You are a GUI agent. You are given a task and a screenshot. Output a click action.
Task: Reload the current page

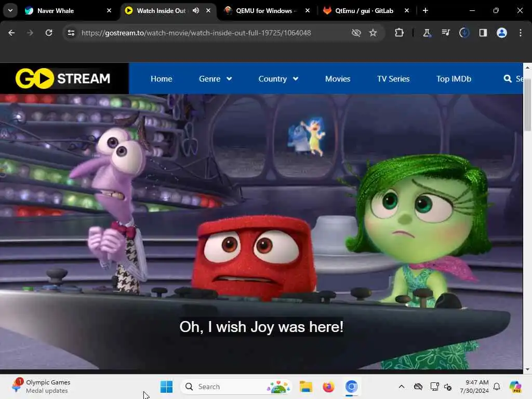point(49,33)
